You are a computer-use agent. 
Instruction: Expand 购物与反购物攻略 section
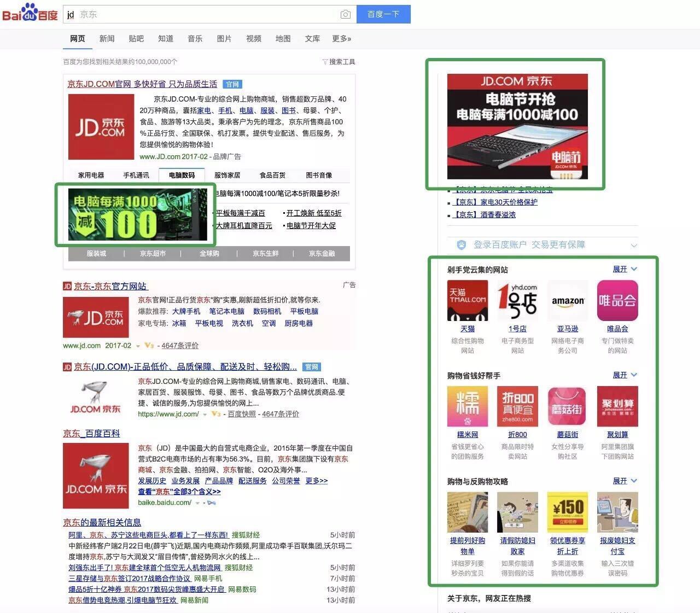625,481
